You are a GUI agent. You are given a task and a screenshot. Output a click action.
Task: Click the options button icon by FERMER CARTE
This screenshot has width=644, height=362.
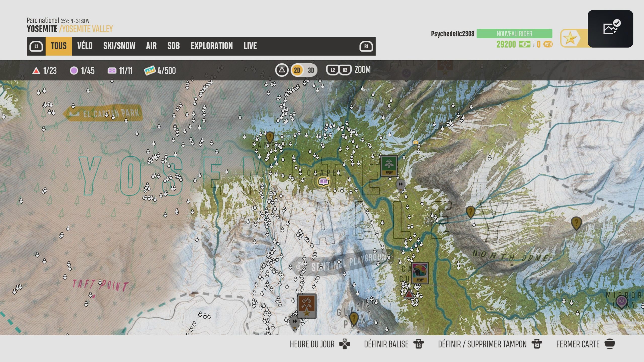[x=610, y=344]
